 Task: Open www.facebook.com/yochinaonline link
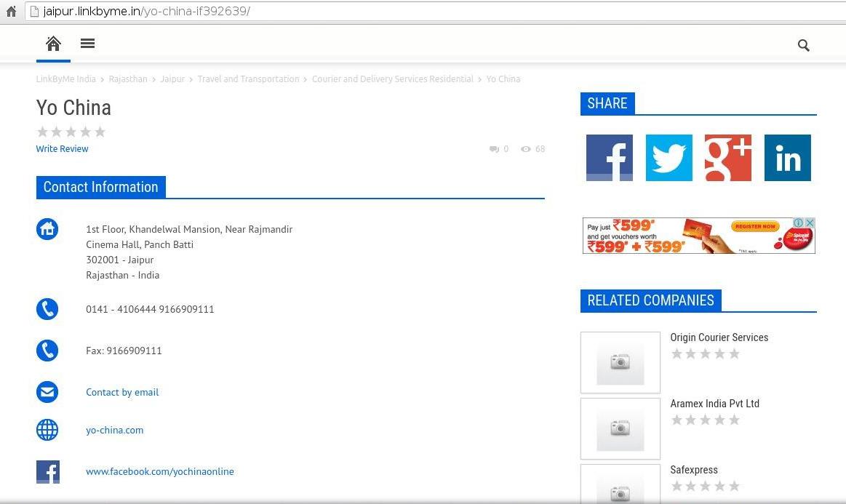(160, 471)
